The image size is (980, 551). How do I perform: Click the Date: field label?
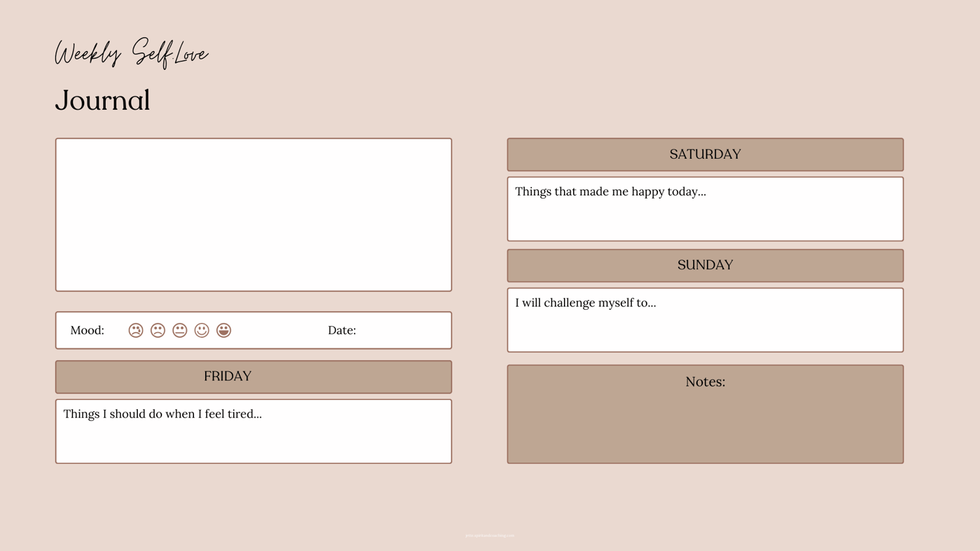342,330
